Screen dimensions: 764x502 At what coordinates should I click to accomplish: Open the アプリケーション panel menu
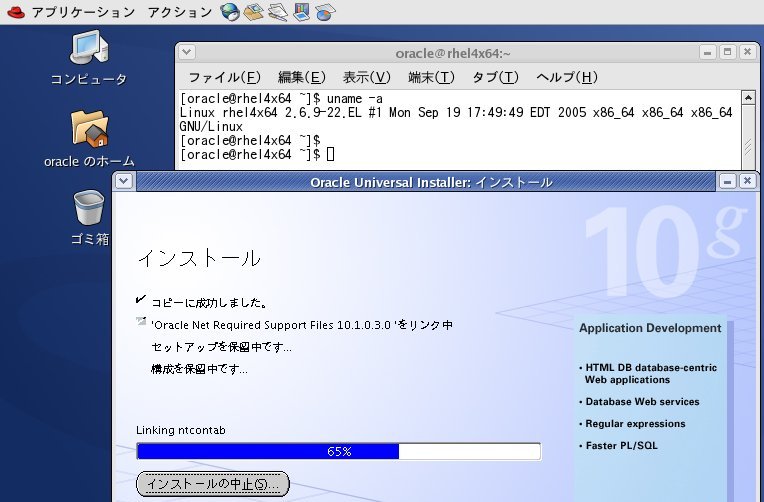82,12
